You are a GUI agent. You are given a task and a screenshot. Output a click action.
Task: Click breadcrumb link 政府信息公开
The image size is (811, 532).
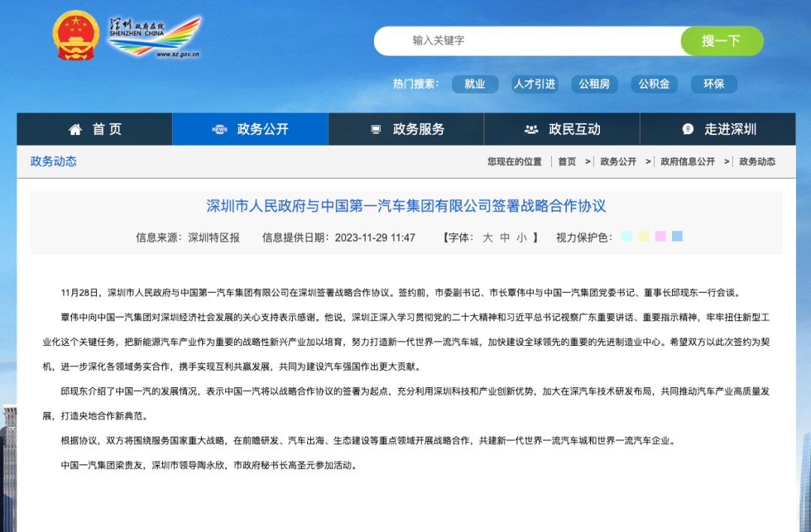point(687,162)
